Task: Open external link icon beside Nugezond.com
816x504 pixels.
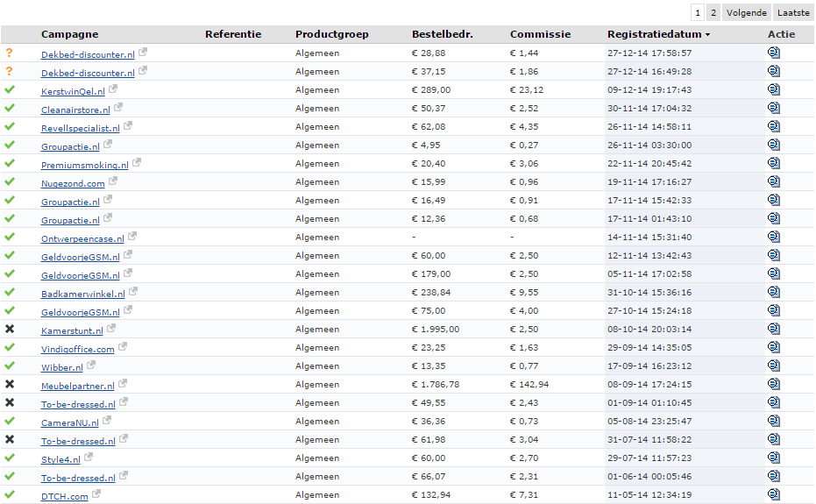Action: [x=113, y=181]
